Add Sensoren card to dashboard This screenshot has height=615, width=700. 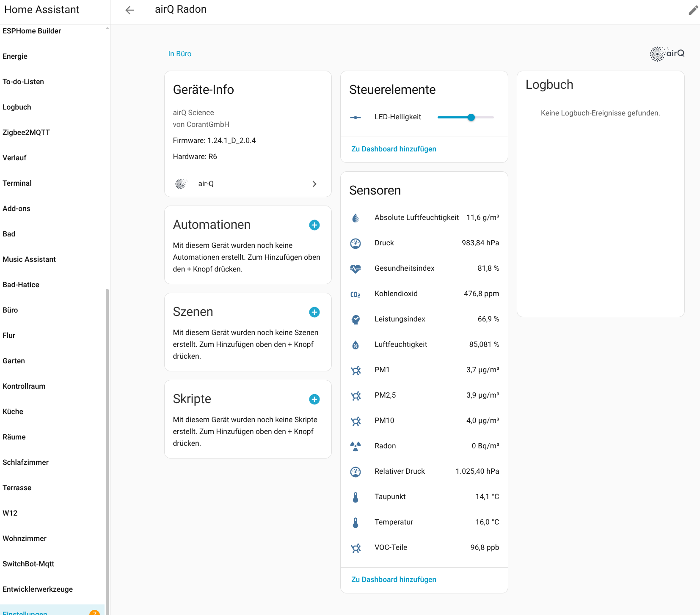click(x=394, y=579)
